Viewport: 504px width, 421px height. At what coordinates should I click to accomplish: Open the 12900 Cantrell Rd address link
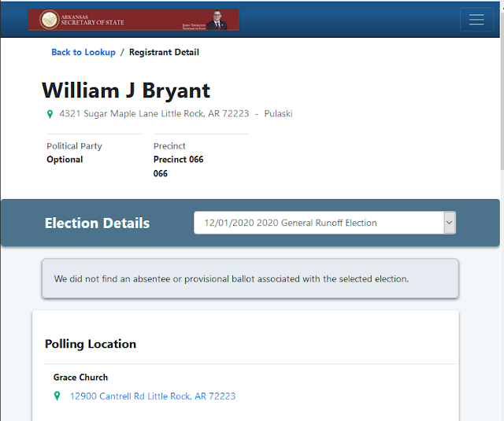[x=153, y=397]
